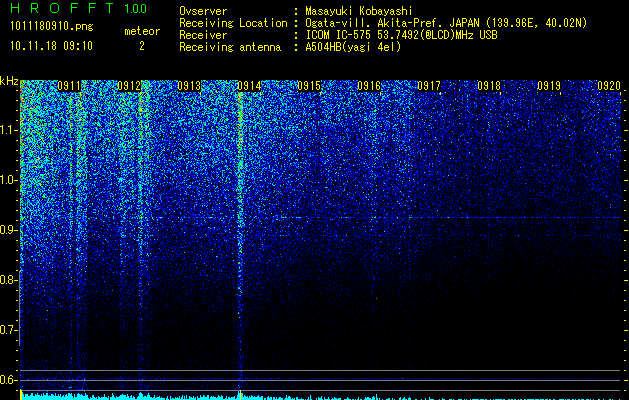Click the 0.8 frequency axis label
This screenshot has height=400, width=629.
(x=8, y=280)
